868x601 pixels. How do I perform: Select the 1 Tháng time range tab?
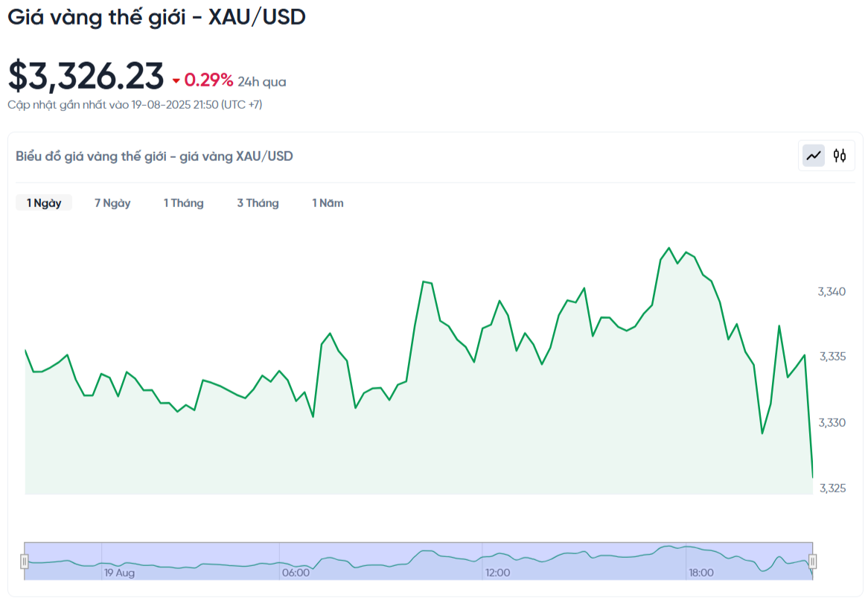tap(183, 203)
